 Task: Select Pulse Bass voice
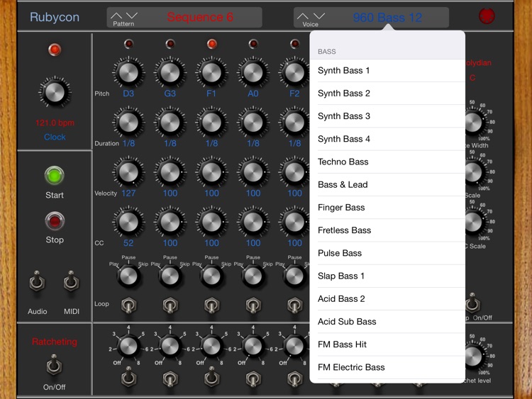click(387, 253)
